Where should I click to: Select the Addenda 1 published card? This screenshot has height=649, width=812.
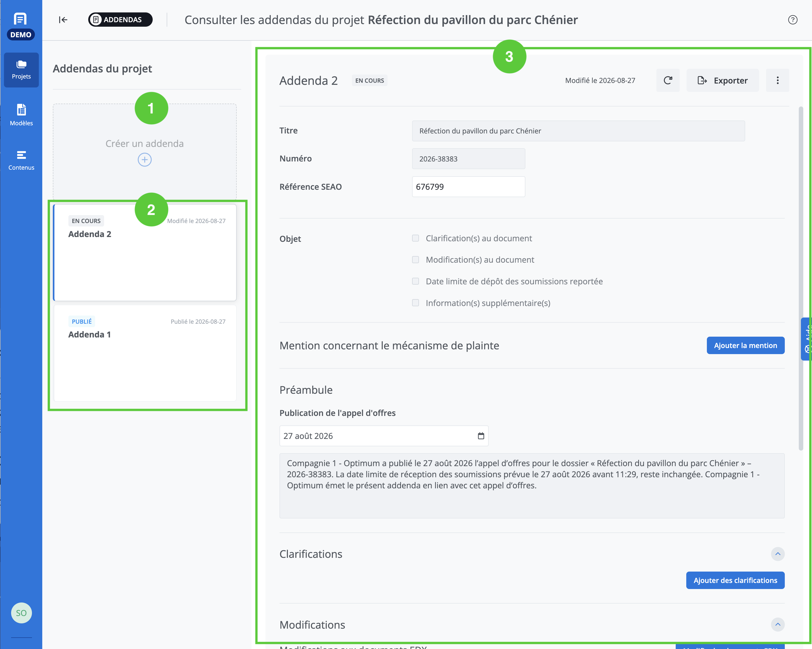[145, 353]
